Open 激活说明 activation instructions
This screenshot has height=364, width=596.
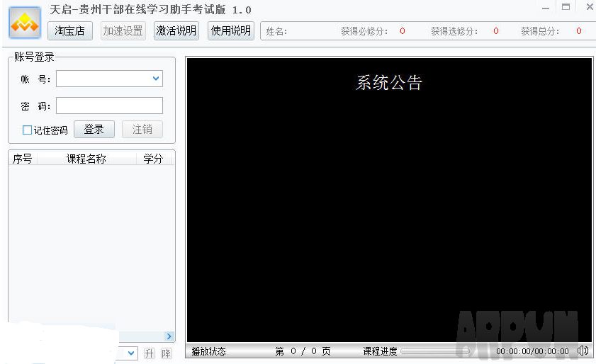(176, 30)
